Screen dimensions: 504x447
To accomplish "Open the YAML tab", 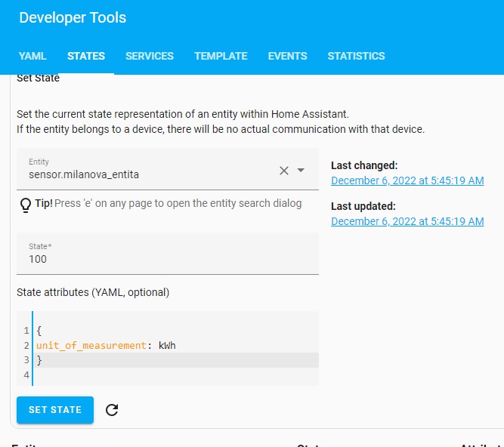I will 32,56.
